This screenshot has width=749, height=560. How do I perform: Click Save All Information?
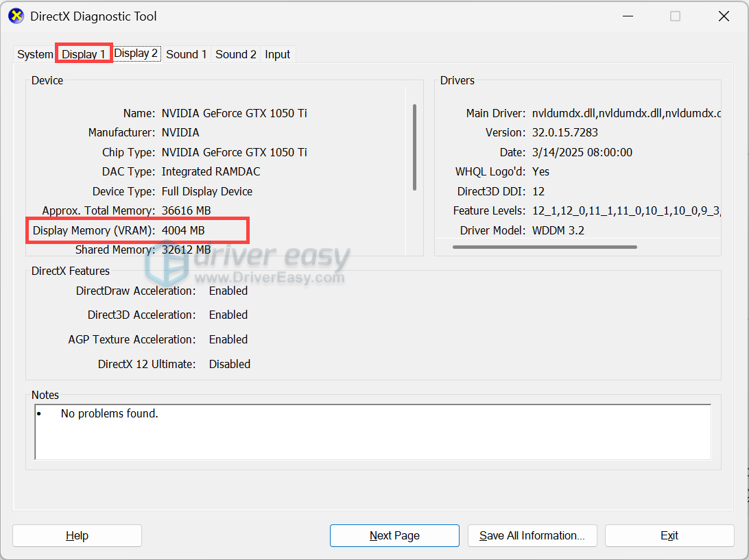[532, 535]
